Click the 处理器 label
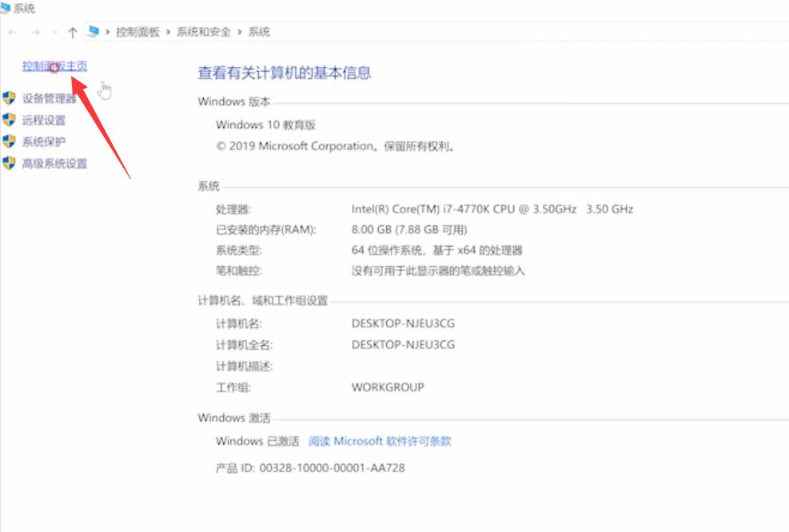This screenshot has width=789, height=532. [233, 209]
